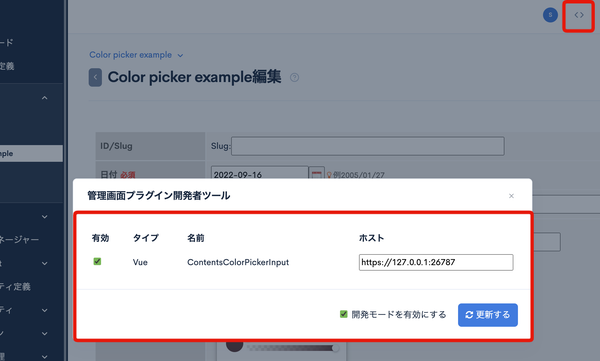Toggle the ContentsColorPickerInput enabled checkbox
Image resolution: width=600 pixels, height=361 pixels.
pyautogui.click(x=97, y=261)
